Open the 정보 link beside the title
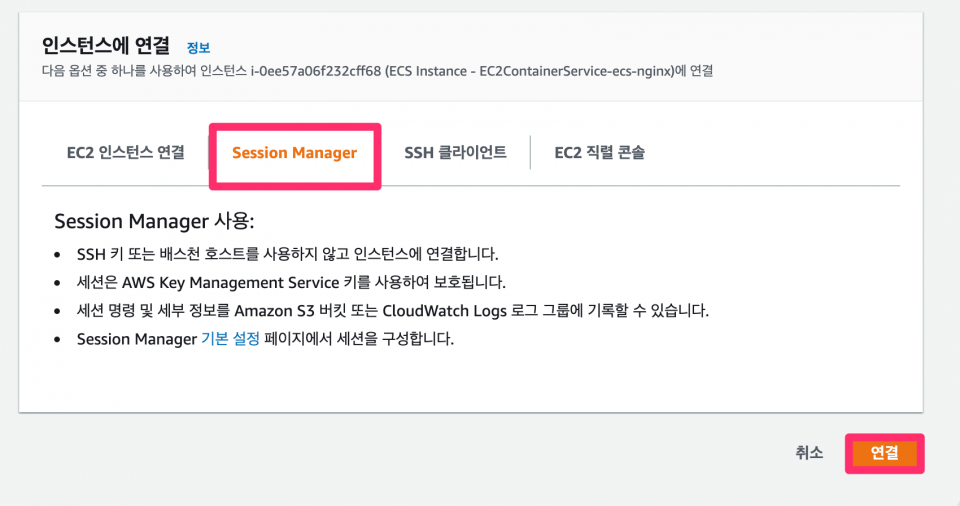 198,47
